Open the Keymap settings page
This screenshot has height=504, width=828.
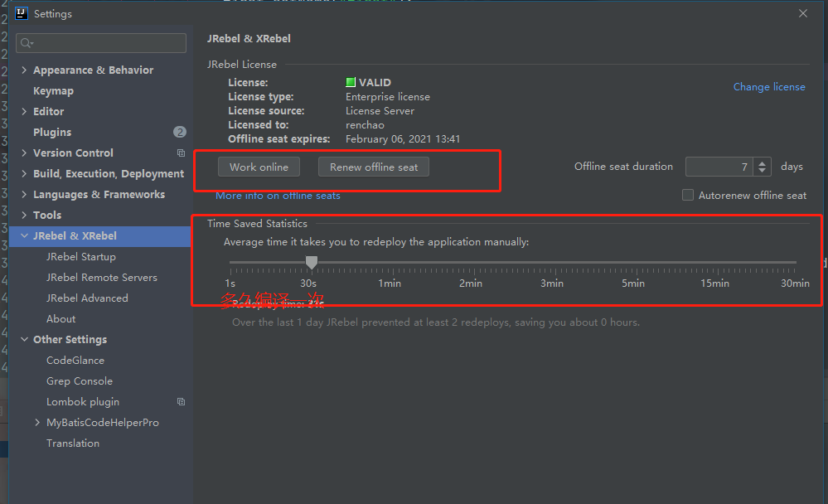point(53,91)
